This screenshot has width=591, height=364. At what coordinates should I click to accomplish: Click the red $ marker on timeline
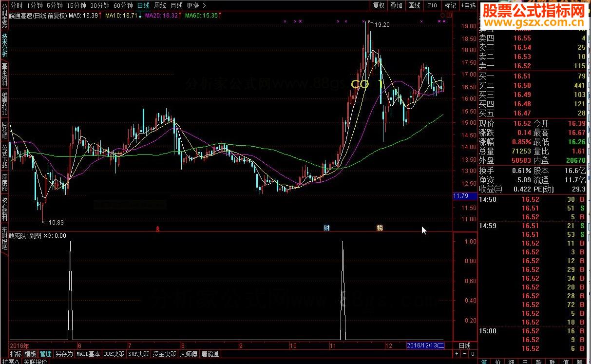157,228
